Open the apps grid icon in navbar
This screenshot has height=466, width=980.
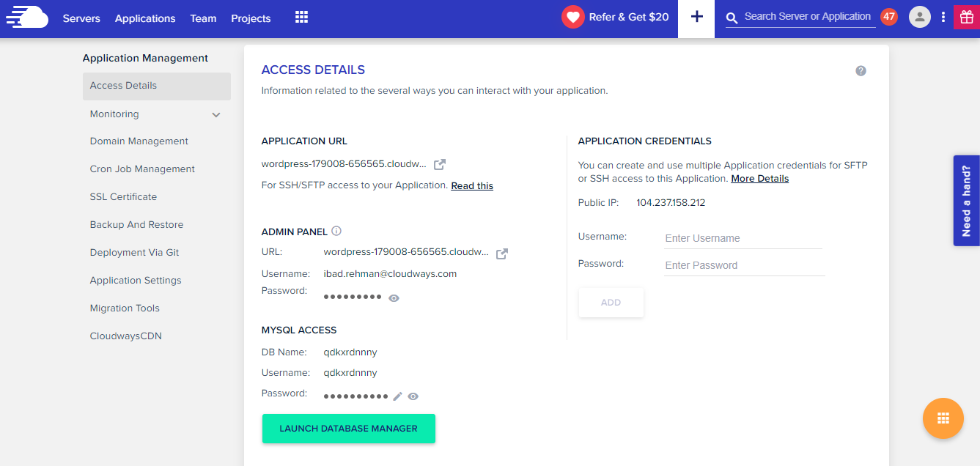[x=301, y=17]
